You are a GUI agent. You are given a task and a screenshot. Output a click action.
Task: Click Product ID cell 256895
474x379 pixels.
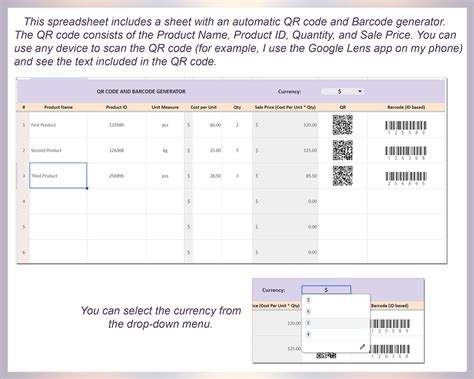click(x=116, y=176)
